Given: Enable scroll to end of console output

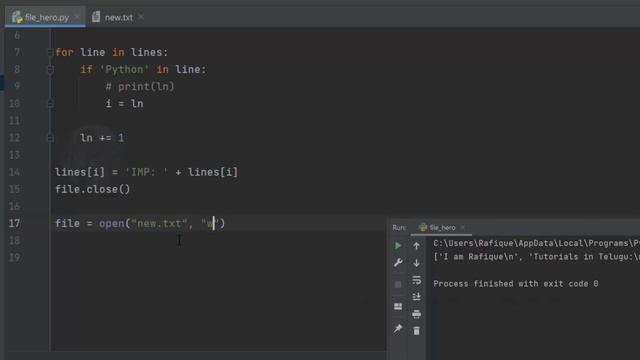Looking at the screenshot, I should coord(416,297).
